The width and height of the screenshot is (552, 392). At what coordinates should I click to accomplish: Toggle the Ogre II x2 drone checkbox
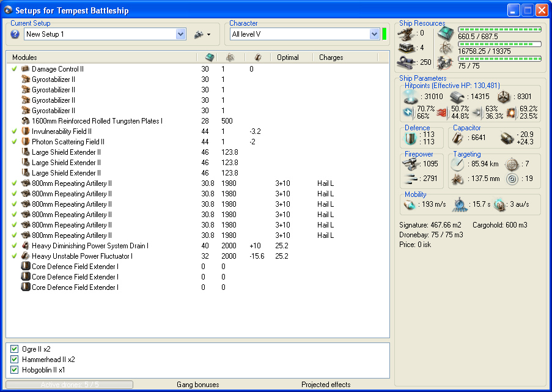tap(15, 349)
